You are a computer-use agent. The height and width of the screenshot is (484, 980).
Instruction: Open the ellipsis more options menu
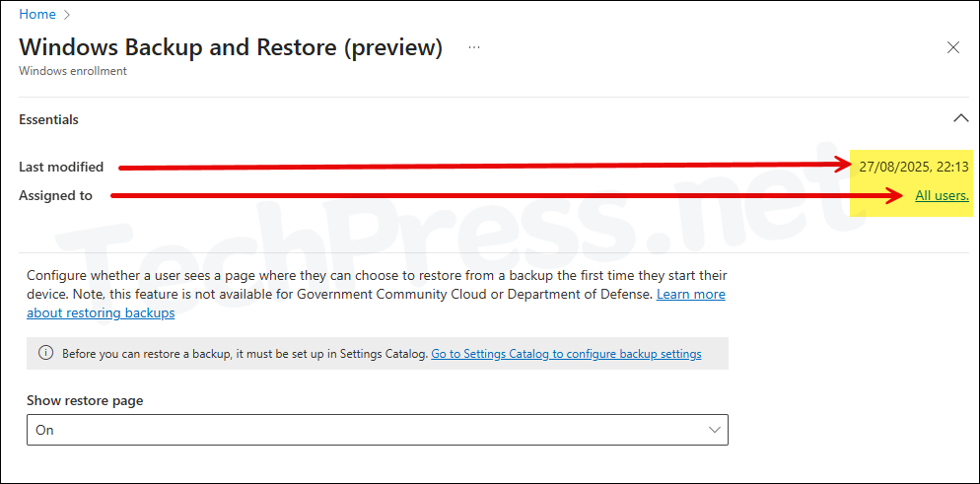point(474,47)
